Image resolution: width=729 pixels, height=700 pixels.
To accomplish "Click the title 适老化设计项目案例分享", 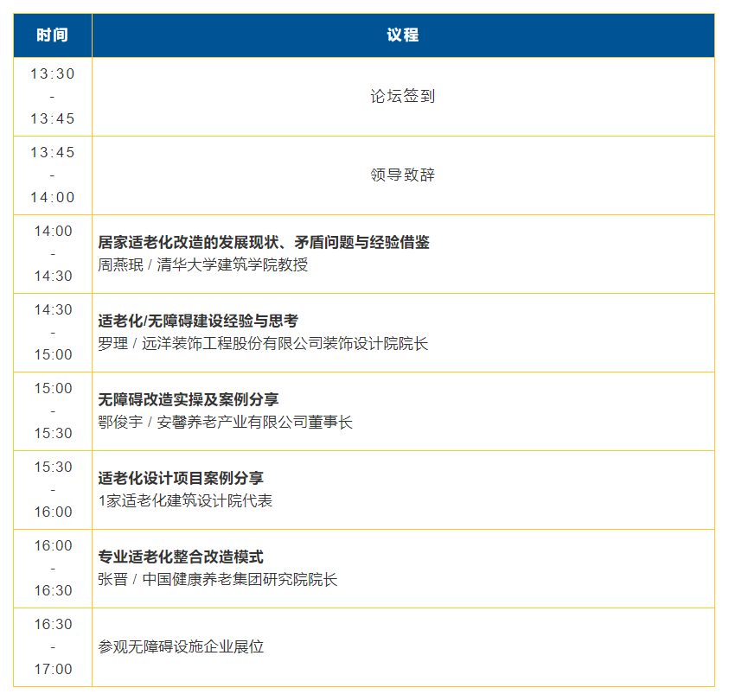I will point(181,479).
